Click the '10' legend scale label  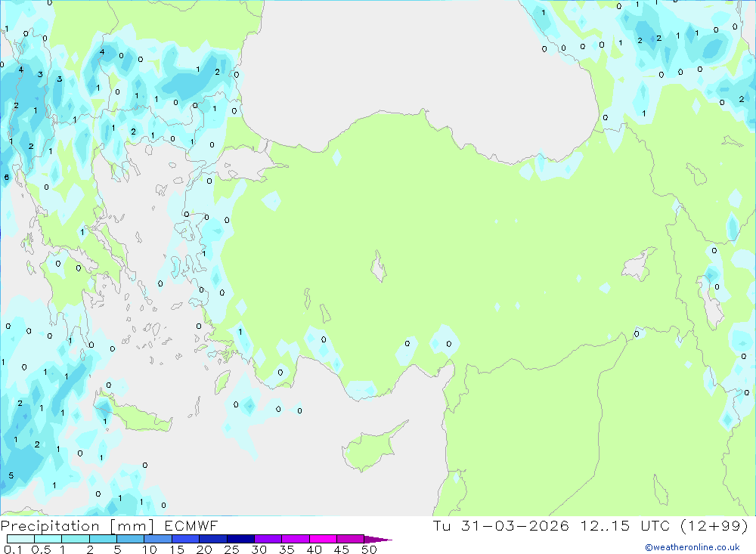150,549
